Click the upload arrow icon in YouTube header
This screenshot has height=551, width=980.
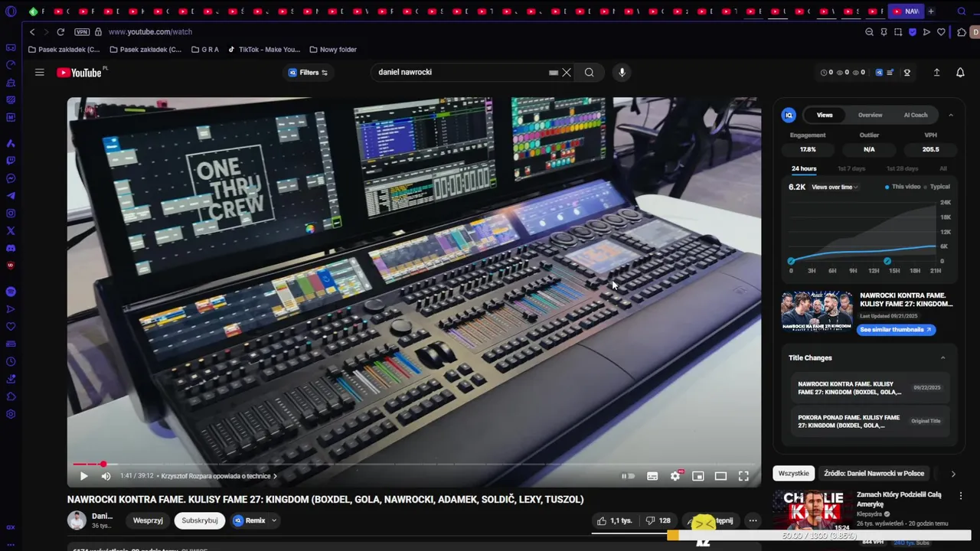coord(936,73)
